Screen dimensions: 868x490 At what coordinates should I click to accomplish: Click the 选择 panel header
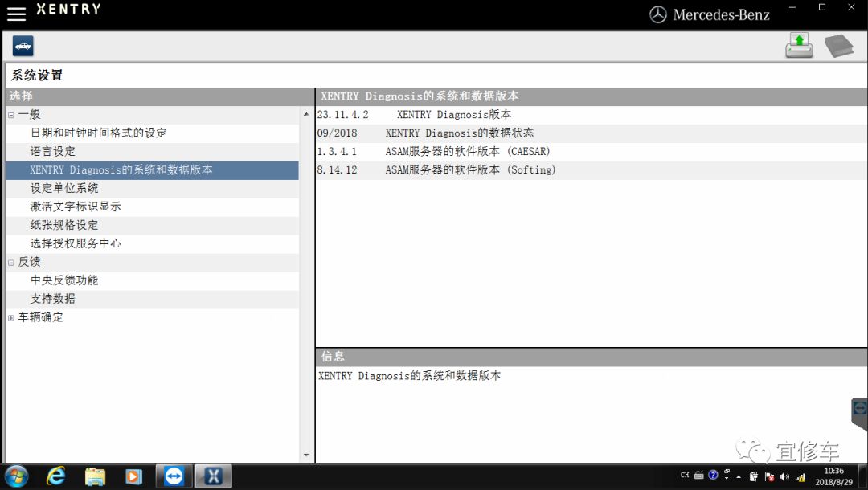click(x=159, y=96)
